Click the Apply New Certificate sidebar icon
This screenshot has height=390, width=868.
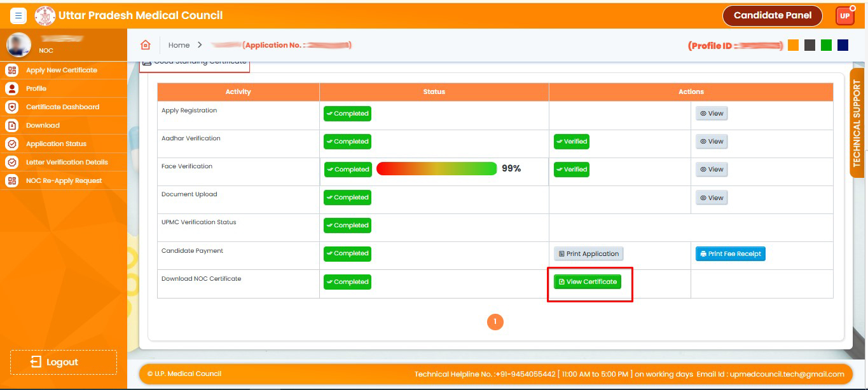pyautogui.click(x=11, y=70)
